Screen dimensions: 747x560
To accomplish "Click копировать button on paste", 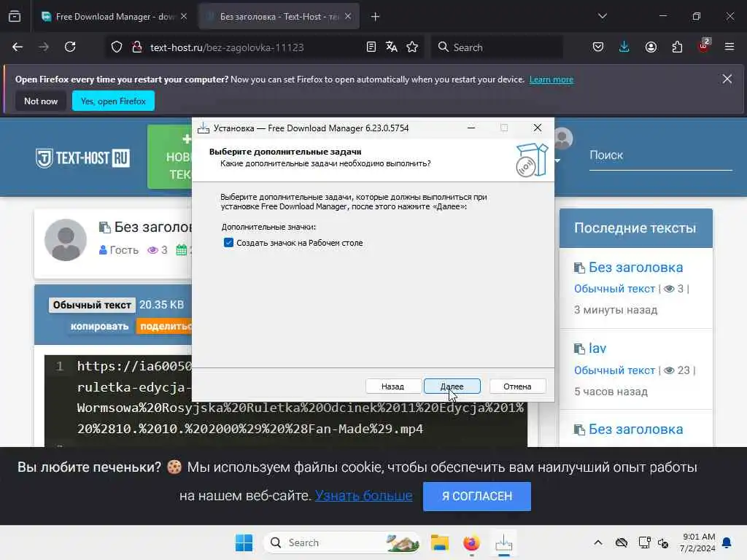I will coord(99,326).
